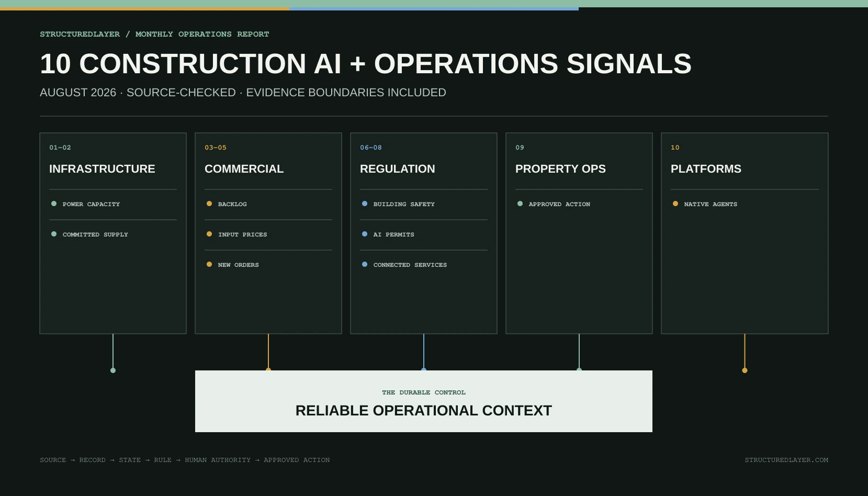Select the PLATFORMS card heading

pyautogui.click(x=706, y=169)
